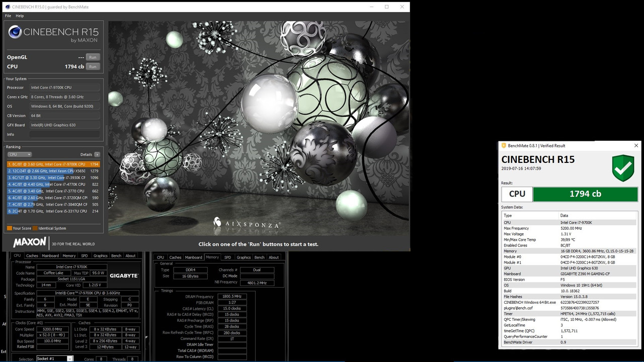The height and width of the screenshot is (362, 644).
Task: Open the Bench tab in left CPU-Z window
Action: click(x=116, y=256)
